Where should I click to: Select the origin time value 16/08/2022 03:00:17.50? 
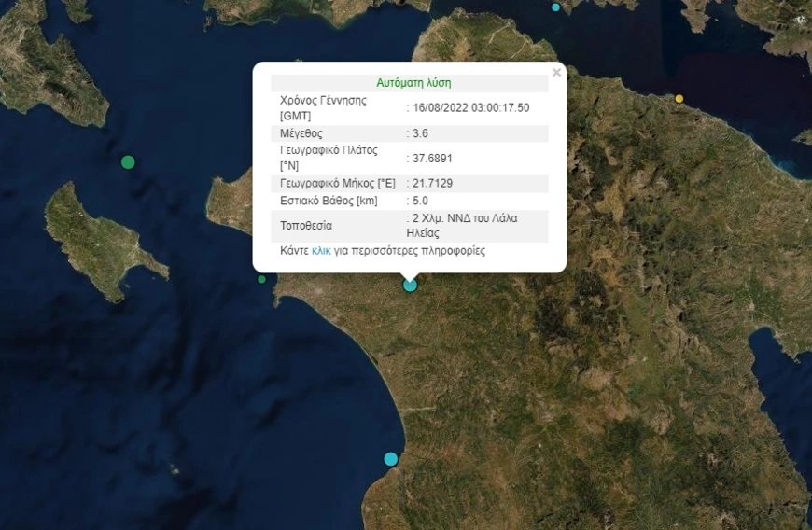[x=471, y=107]
